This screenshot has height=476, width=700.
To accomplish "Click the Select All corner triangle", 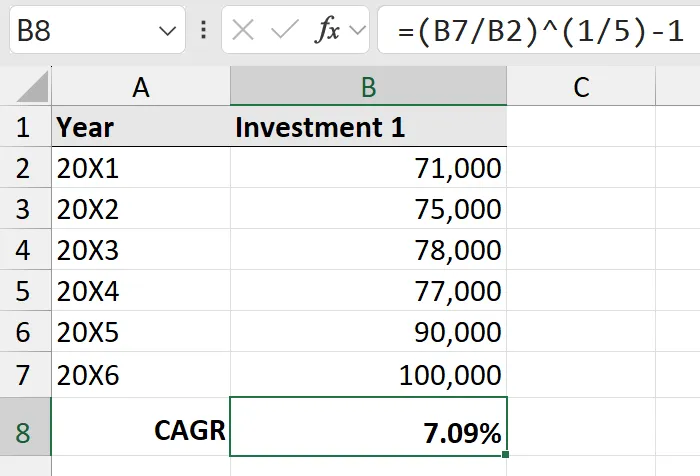I will coord(32,87).
